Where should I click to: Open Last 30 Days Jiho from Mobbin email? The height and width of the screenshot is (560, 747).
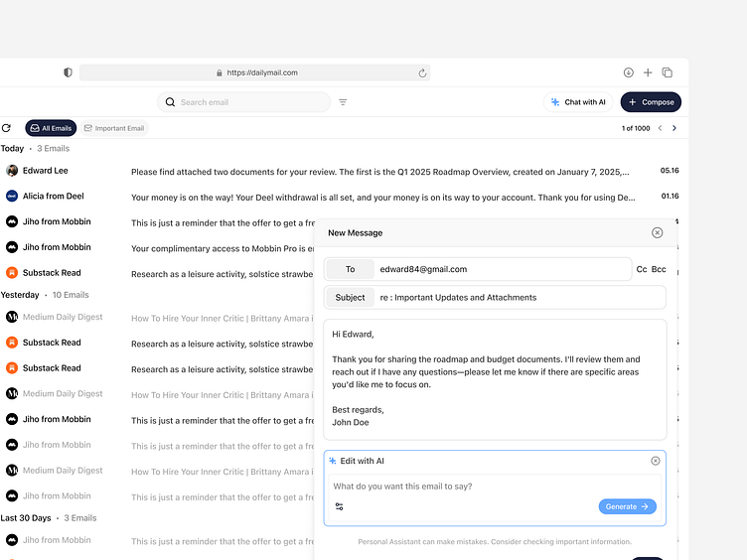click(157, 540)
